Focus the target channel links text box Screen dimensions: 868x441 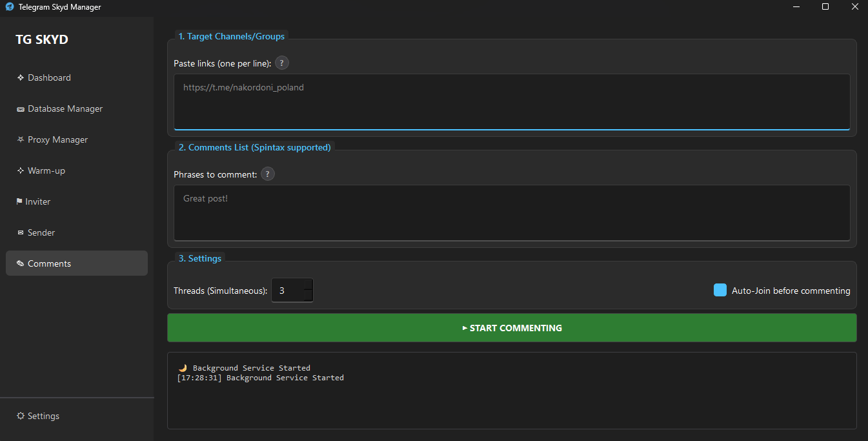(511, 102)
